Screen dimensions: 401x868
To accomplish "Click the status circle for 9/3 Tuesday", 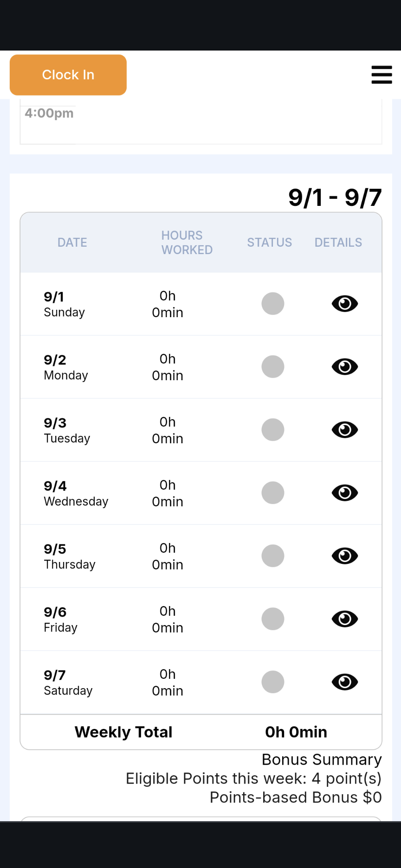I will click(x=273, y=430).
